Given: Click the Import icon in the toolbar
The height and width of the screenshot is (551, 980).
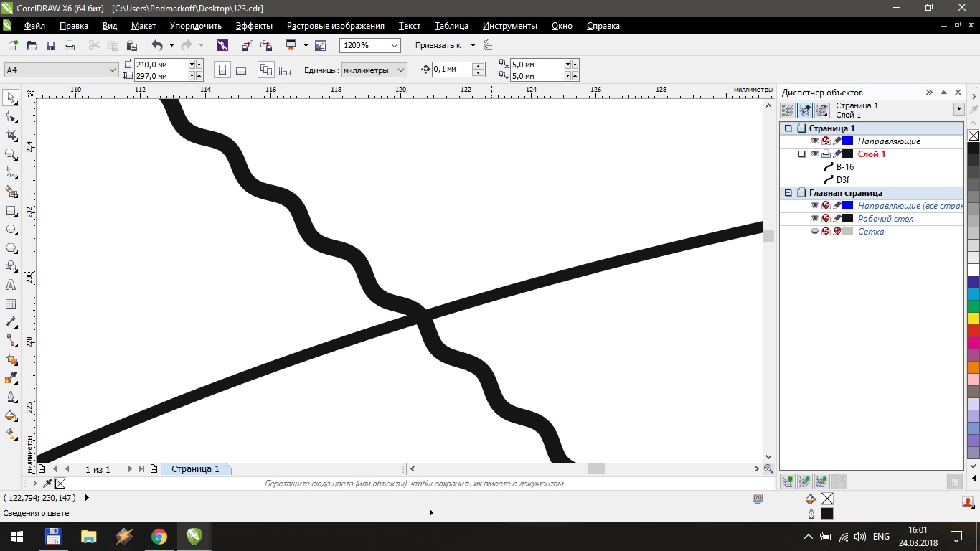Looking at the screenshot, I should 248,45.
